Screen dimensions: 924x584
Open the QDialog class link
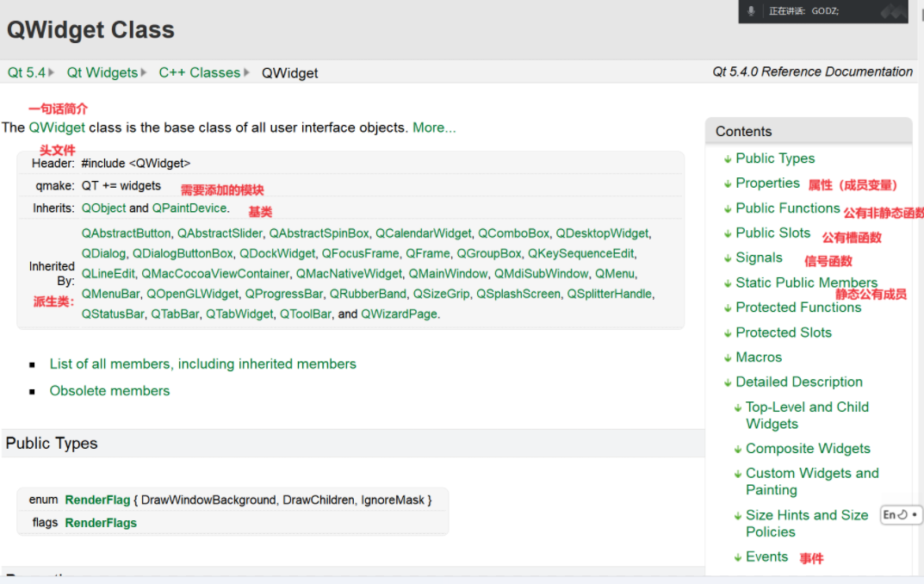pos(103,253)
